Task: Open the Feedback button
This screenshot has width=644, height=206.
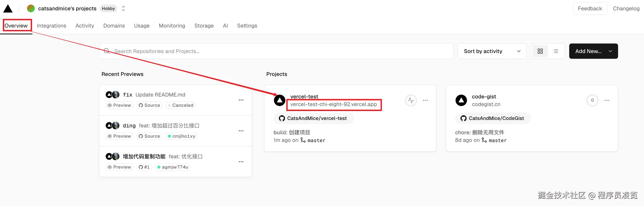Action: (590, 9)
